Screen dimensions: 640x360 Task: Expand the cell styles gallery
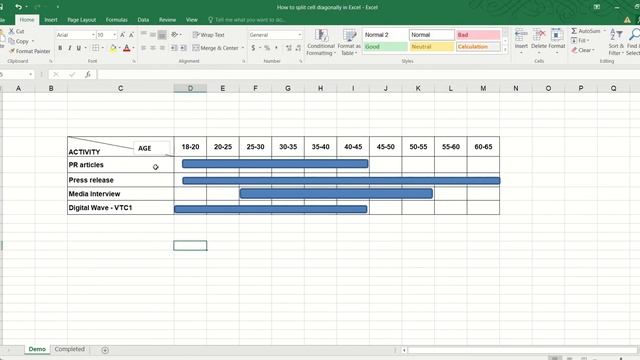tap(505, 49)
